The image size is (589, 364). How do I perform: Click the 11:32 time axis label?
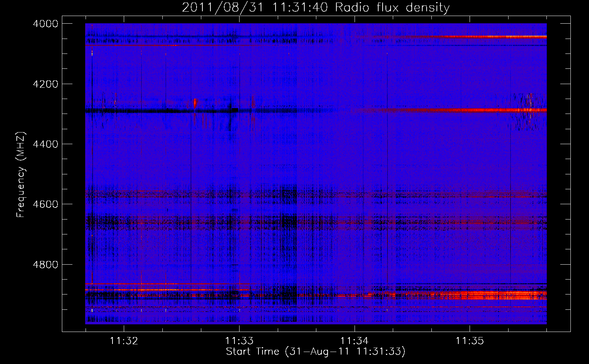124,341
